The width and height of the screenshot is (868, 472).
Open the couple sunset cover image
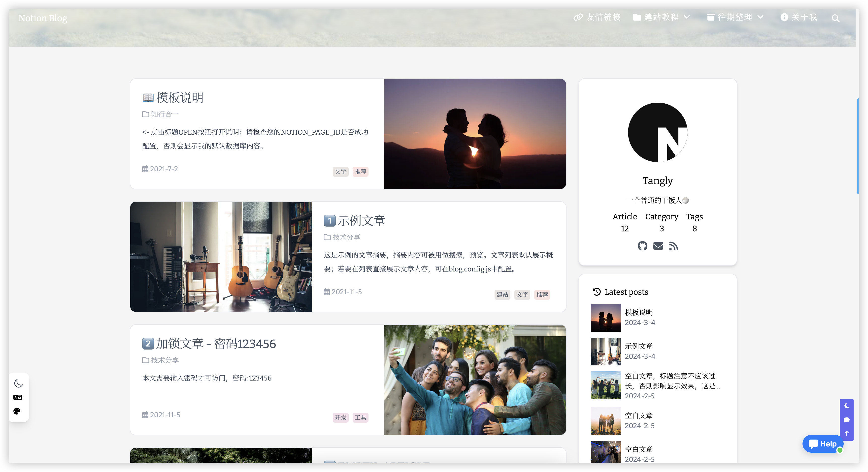click(475, 134)
